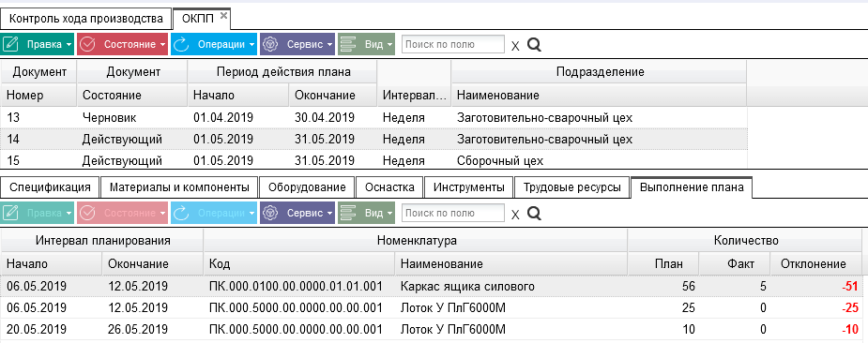Click the lines icon on upper Вид button
Viewport: 868px width, 343px height.
click(348, 44)
